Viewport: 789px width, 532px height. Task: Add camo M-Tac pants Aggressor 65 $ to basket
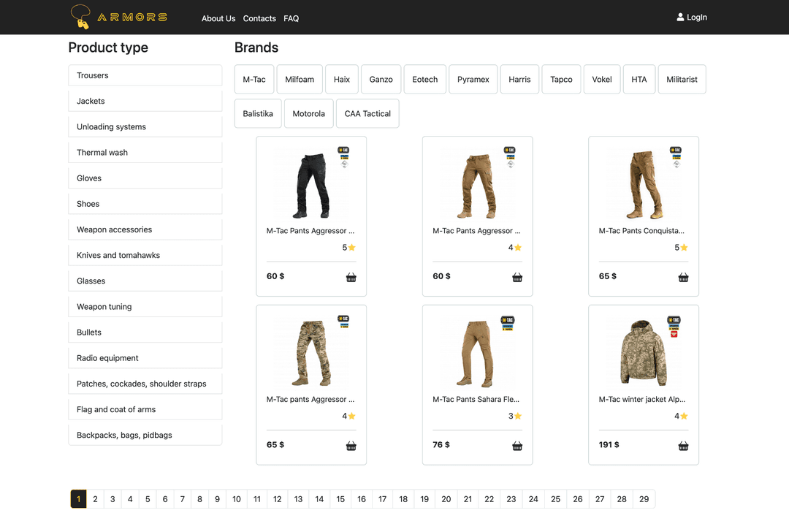point(351,446)
